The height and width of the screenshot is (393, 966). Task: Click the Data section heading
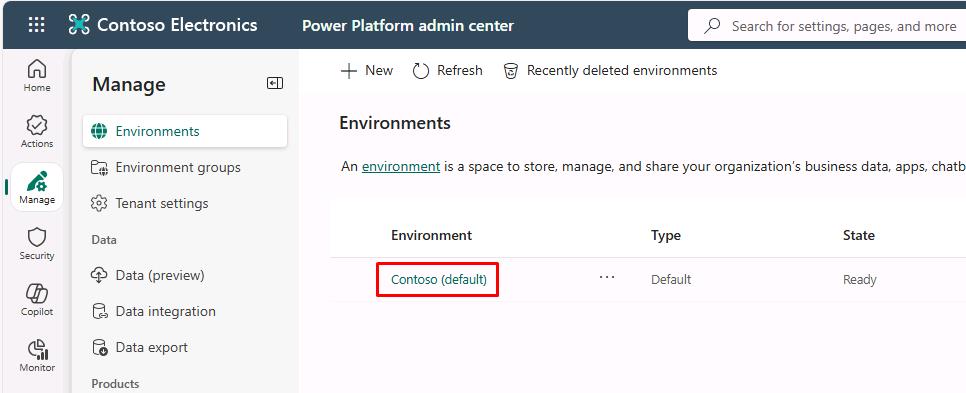pos(104,240)
